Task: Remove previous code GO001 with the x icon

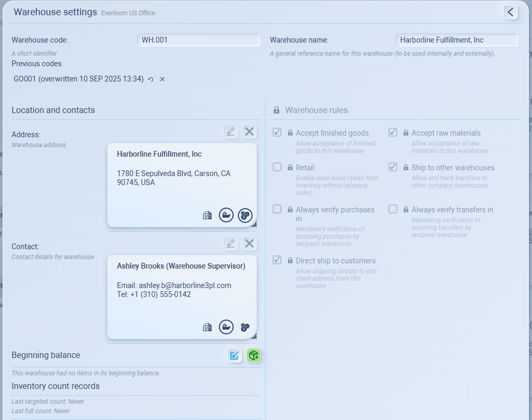Action: 163,79
